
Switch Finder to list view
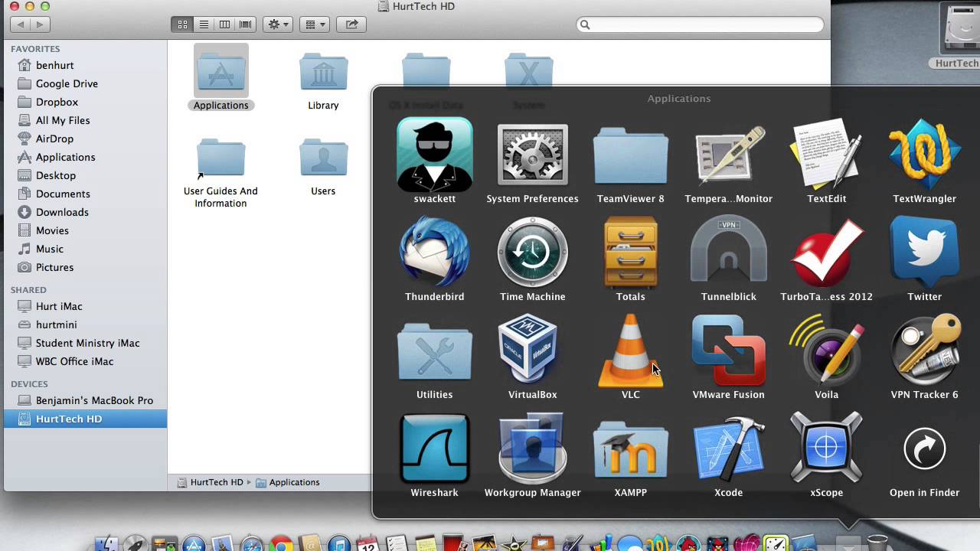pos(204,24)
